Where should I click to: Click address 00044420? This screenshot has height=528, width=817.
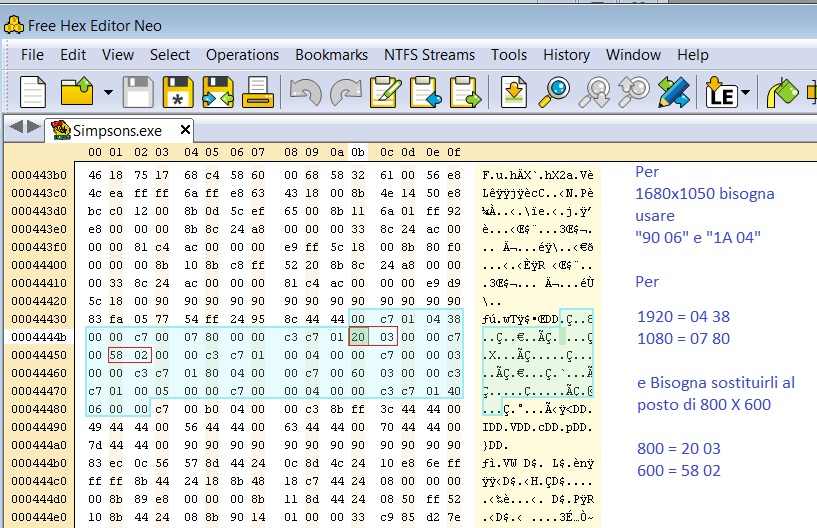[x=39, y=301]
